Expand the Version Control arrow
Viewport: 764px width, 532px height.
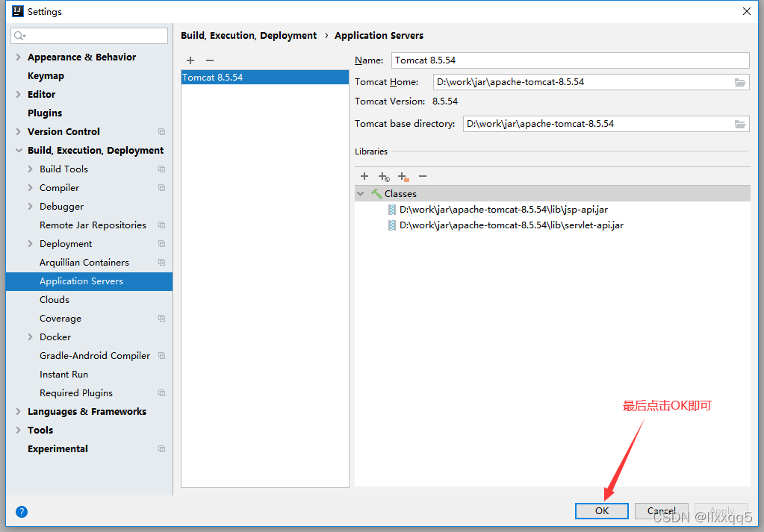click(18, 132)
